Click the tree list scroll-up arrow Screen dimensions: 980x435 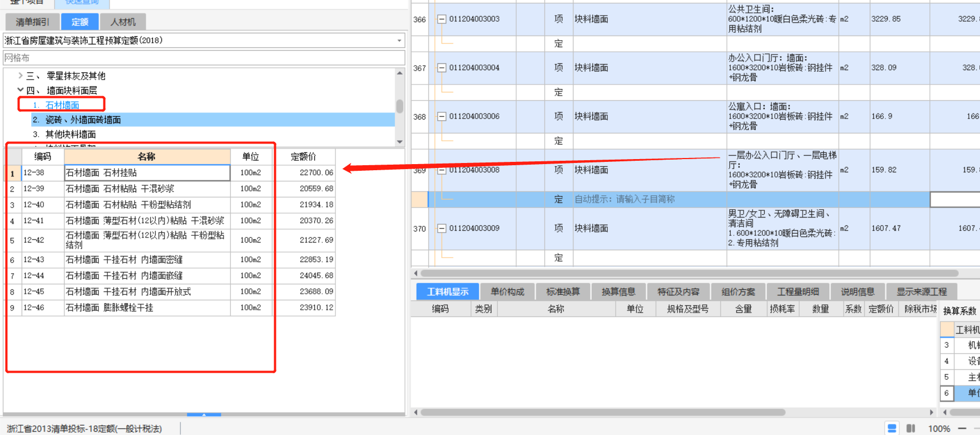coord(399,73)
